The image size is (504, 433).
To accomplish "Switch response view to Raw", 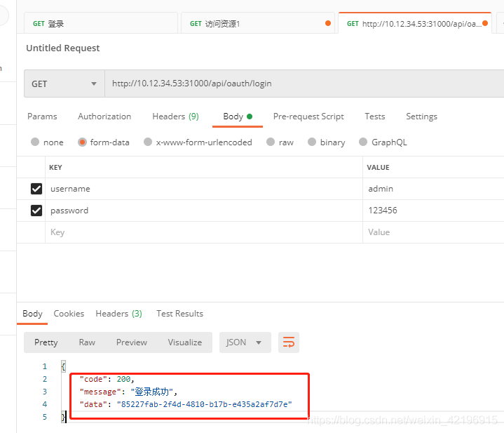I will [x=87, y=342].
